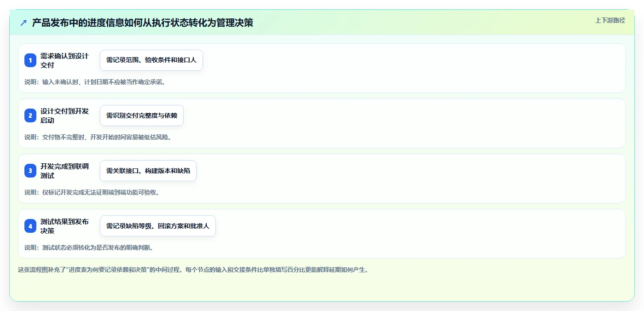Click the step 1 number badge
The height and width of the screenshot is (311, 644).
point(30,60)
